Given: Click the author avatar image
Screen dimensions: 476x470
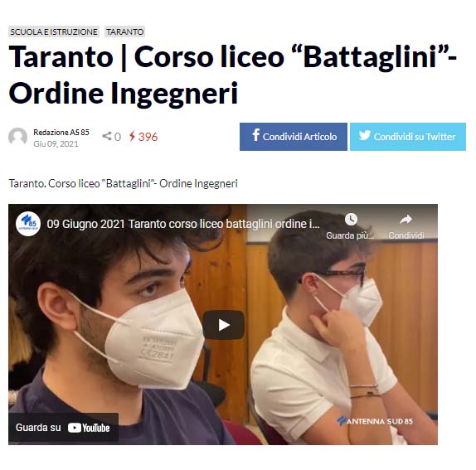Looking at the screenshot, I should pos(17,137).
